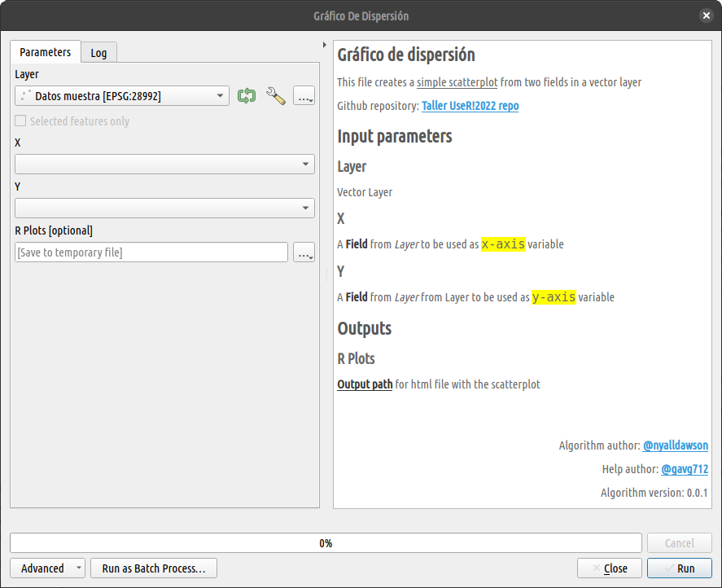
Task: Collapse help panel with small arrow
Action: [x=325, y=45]
